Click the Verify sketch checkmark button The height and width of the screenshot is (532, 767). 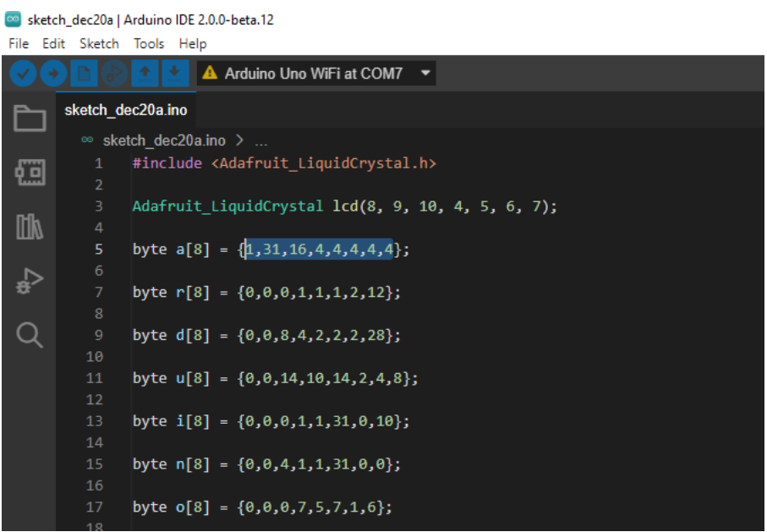[x=24, y=74]
